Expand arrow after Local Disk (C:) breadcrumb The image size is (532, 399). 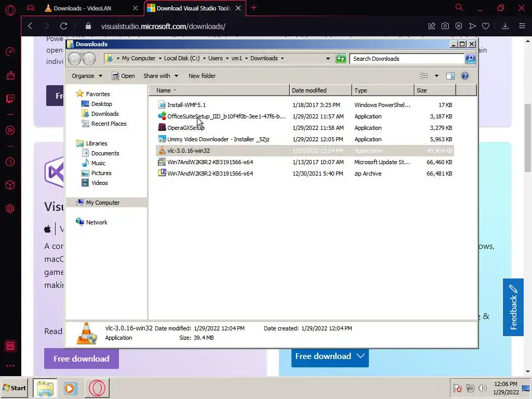tap(204, 58)
